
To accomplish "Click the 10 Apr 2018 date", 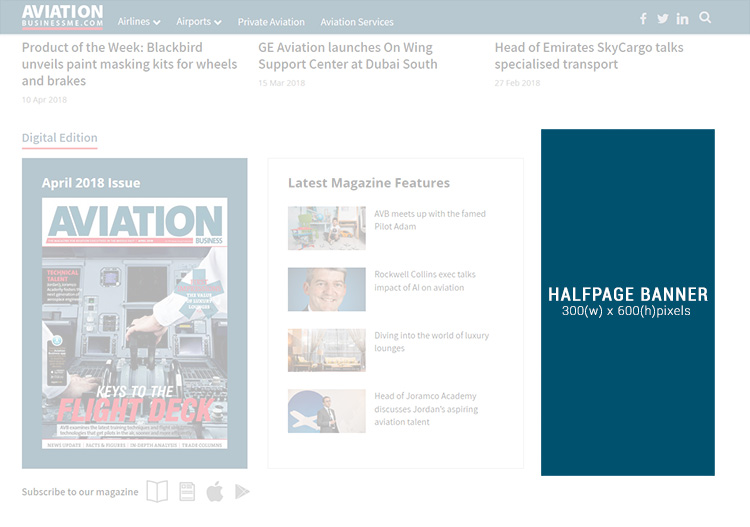I will click(44, 99).
